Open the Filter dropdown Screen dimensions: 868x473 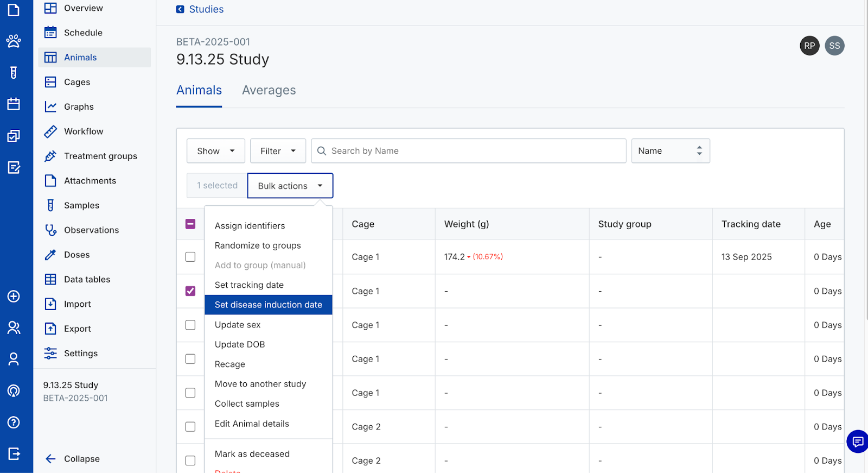(278, 151)
